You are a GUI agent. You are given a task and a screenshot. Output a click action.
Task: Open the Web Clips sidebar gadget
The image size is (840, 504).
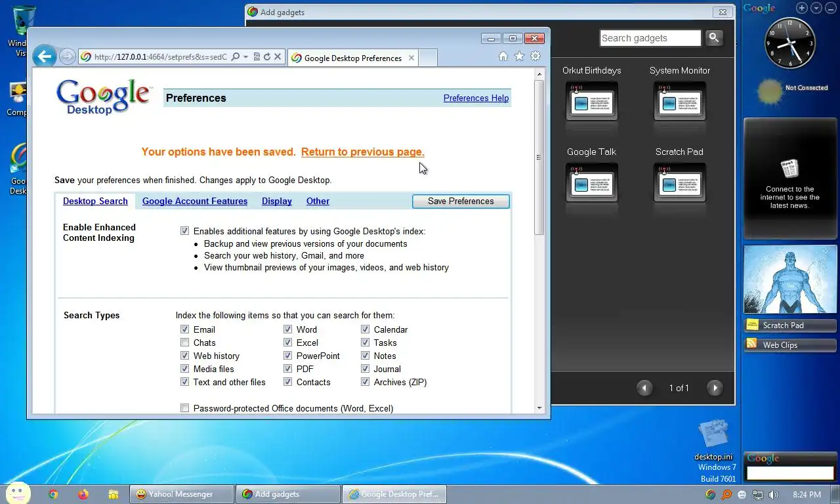pos(790,345)
